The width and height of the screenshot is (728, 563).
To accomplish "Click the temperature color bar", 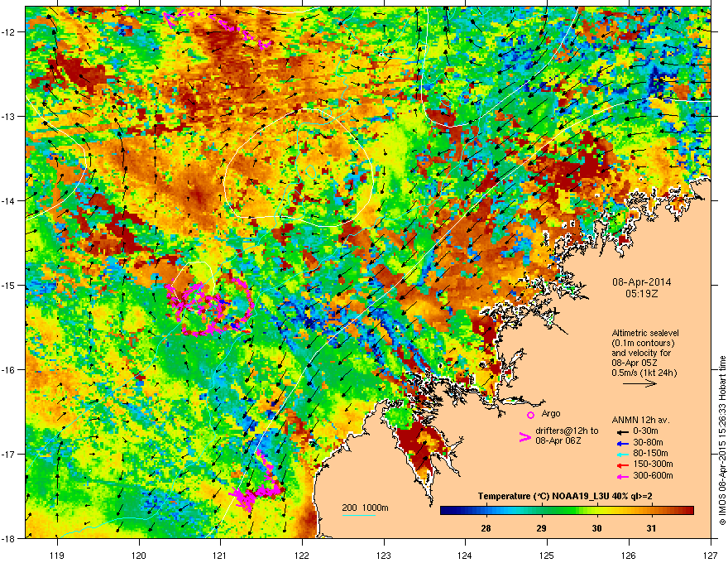I will [x=567, y=511].
